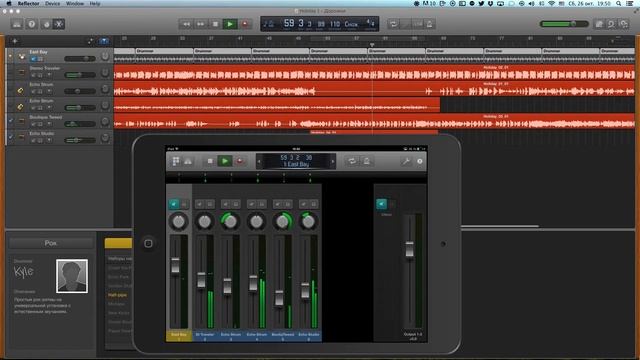The image size is (640, 360).
Task: Toggle Cycle on the iPad remote
Action: point(352,161)
